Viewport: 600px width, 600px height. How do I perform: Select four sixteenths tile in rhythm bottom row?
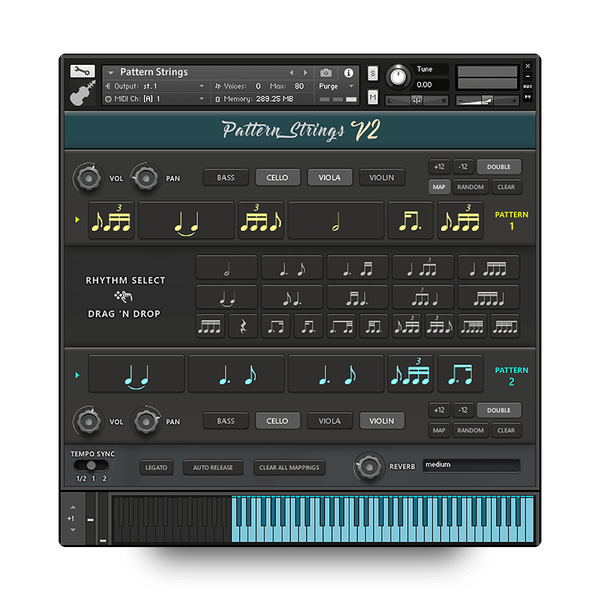tap(210, 326)
